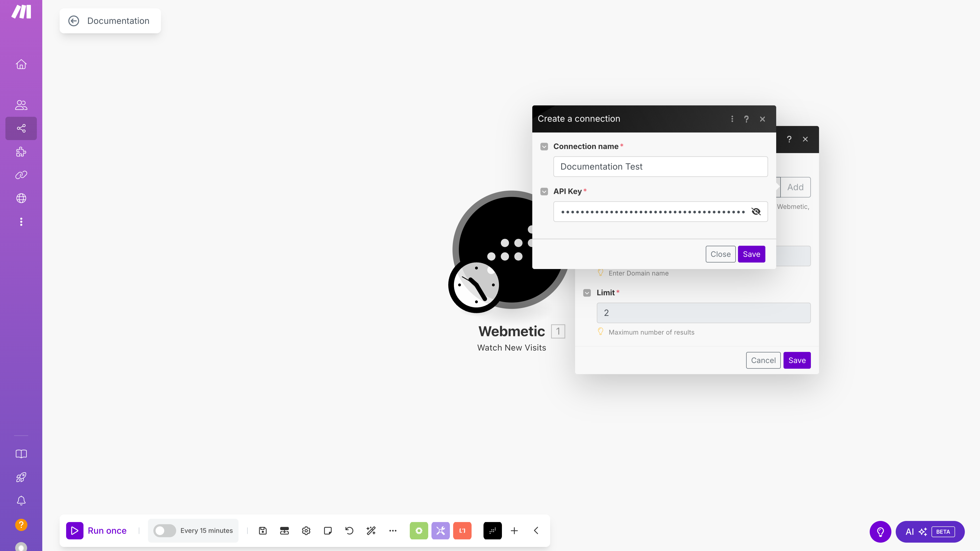Viewport: 980px width, 551px height.
Task: Open the purple lightbulb help button
Action: [x=880, y=531]
